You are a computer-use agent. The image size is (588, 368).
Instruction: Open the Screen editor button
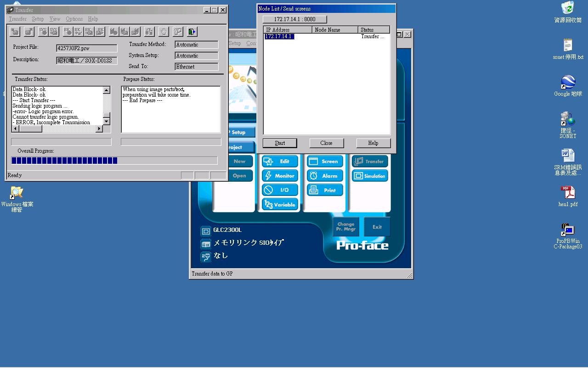325,161
